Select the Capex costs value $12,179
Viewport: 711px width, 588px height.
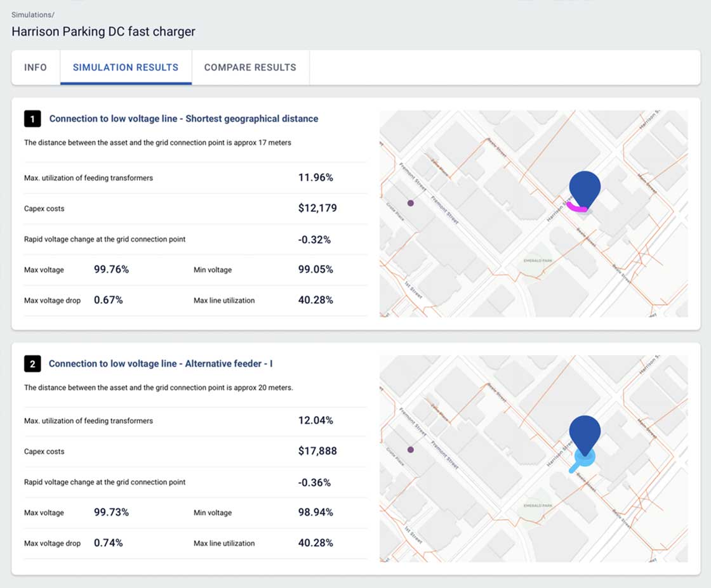click(316, 209)
